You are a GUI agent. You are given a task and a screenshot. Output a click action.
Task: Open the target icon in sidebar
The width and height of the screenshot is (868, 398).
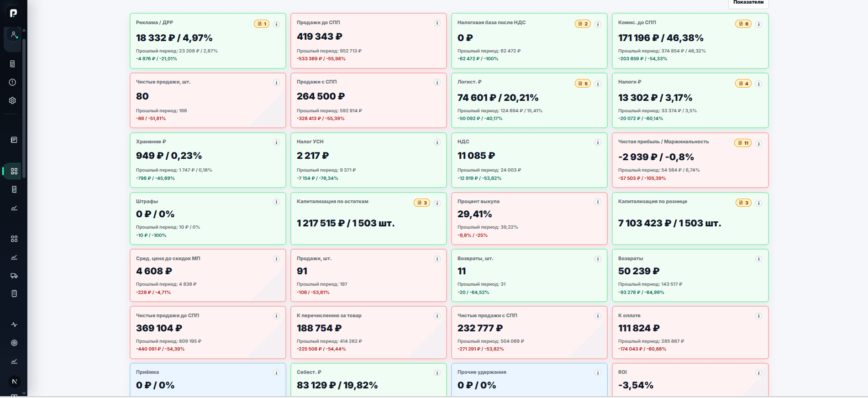pyautogui.click(x=14, y=343)
